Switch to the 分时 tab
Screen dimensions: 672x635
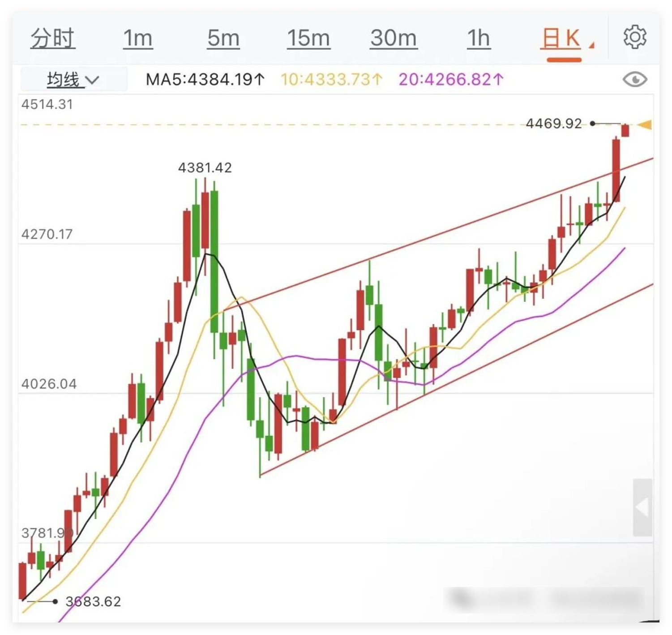(x=53, y=39)
